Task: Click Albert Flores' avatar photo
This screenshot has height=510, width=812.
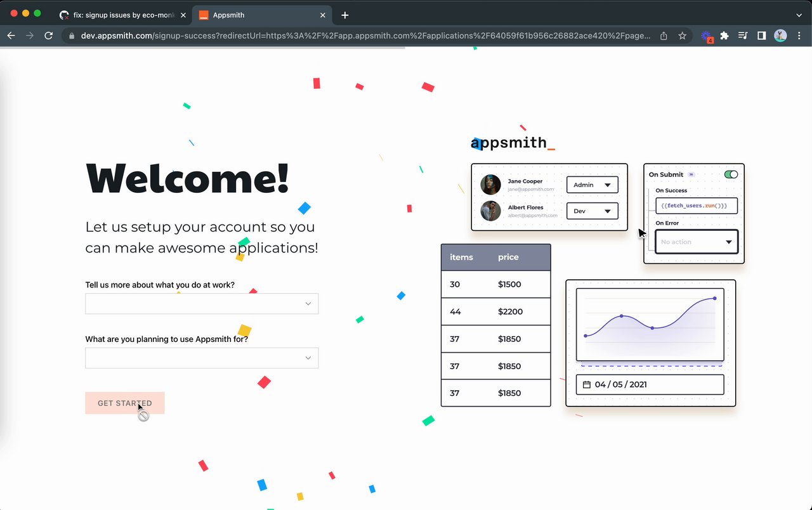Action: click(490, 211)
